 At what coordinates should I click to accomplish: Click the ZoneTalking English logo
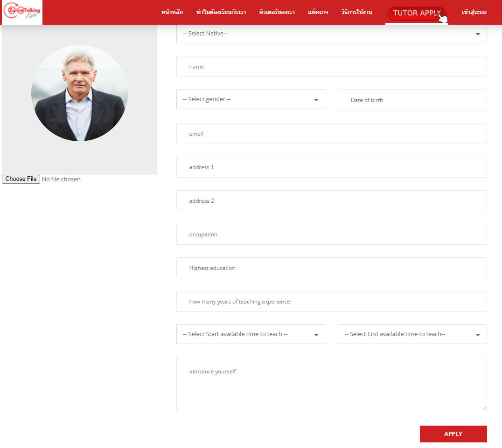pos(22,12)
